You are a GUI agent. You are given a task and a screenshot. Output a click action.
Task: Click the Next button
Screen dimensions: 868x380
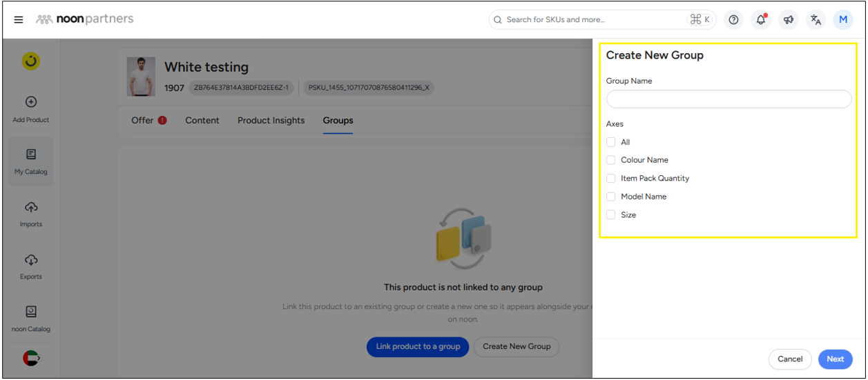coord(835,359)
